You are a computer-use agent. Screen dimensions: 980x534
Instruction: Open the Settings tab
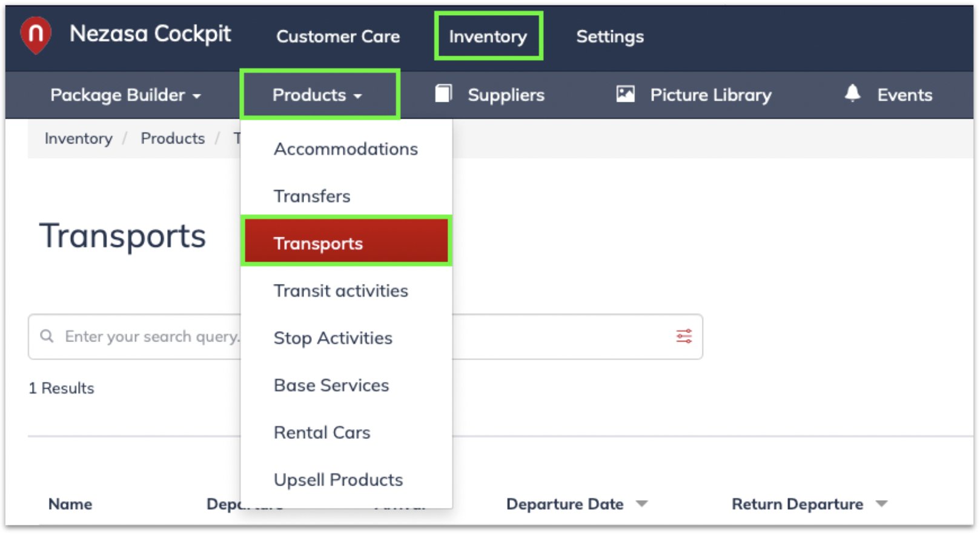609,37
